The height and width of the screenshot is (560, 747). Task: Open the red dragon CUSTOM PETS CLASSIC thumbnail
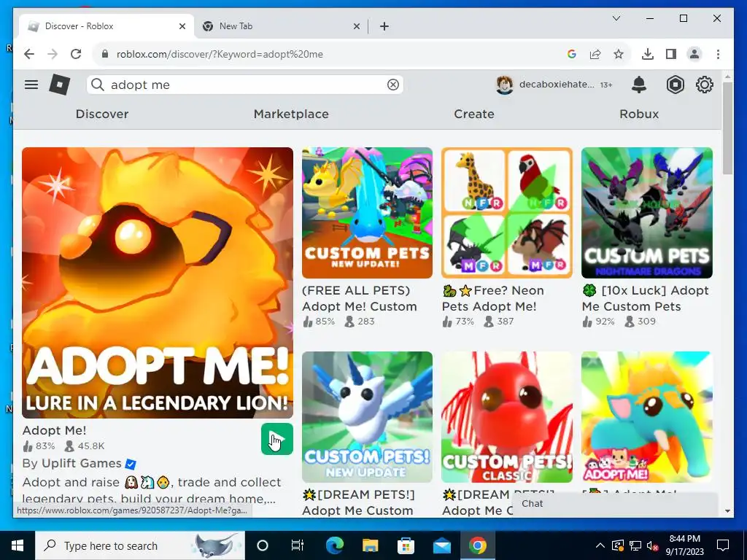(x=507, y=417)
